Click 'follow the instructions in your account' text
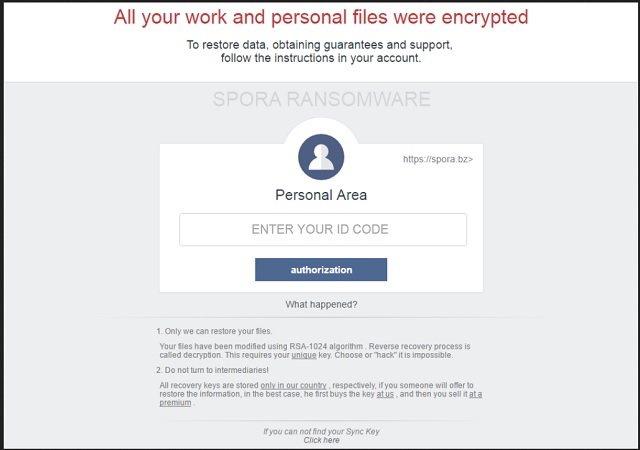 pyautogui.click(x=321, y=58)
